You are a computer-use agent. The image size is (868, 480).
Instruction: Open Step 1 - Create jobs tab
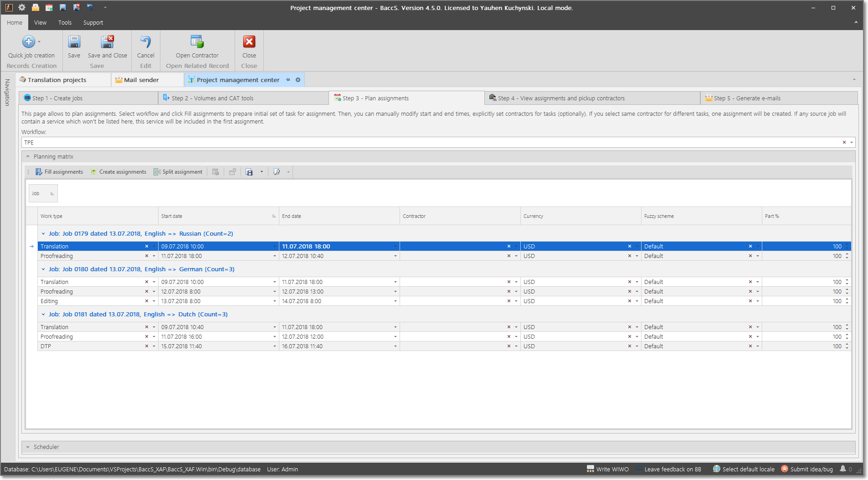pos(88,98)
